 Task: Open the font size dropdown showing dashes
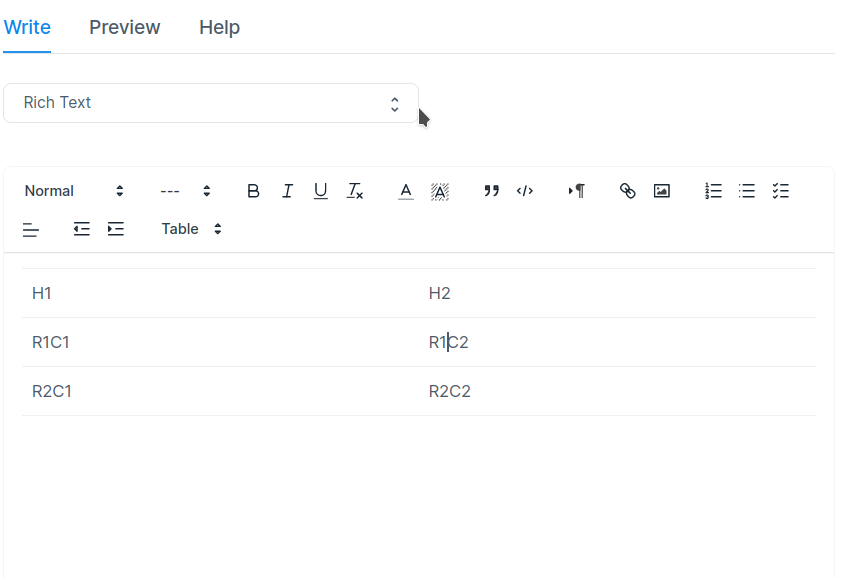(185, 191)
